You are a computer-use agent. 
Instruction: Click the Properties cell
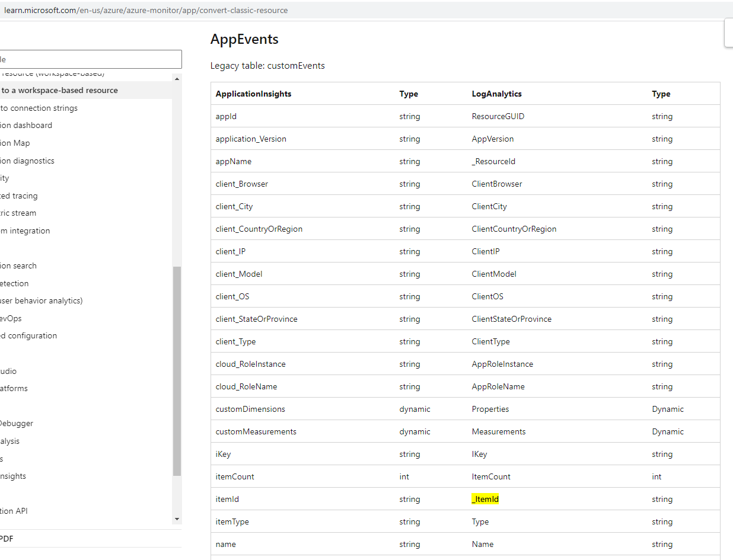point(490,409)
